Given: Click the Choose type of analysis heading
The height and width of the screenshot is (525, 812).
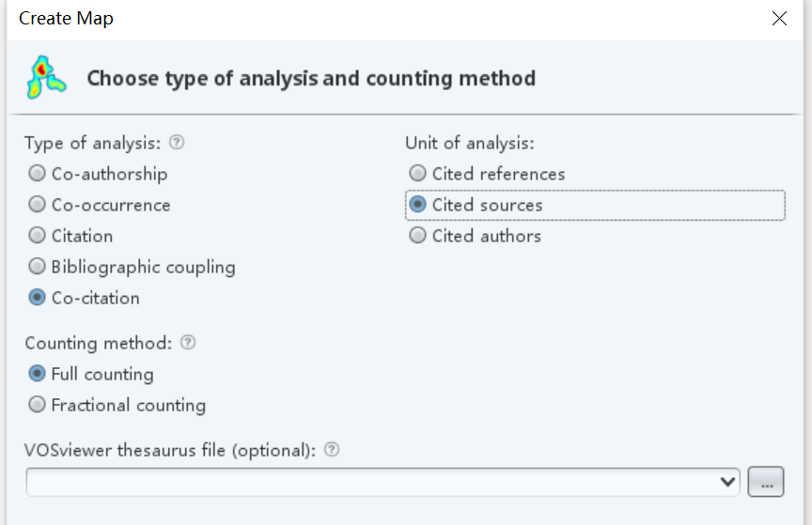Looking at the screenshot, I should click(x=311, y=78).
